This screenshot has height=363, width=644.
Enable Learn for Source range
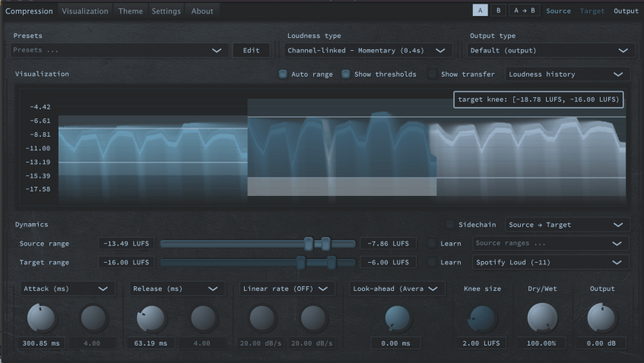pos(432,243)
